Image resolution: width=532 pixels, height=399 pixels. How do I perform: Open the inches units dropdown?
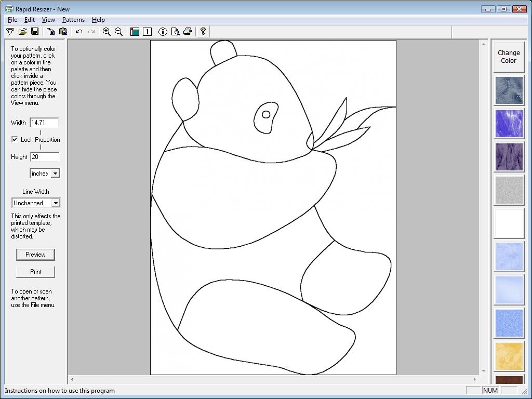pos(55,174)
